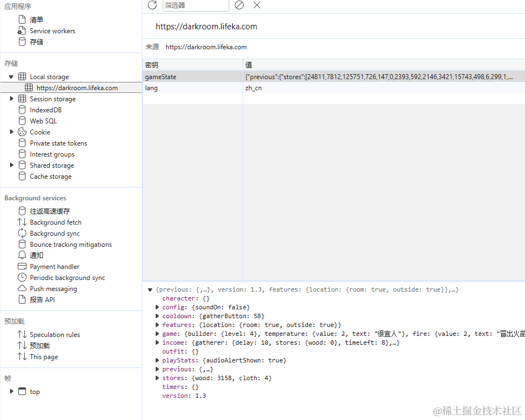
Task: Click the refresh storage icon
Action: [152, 5]
